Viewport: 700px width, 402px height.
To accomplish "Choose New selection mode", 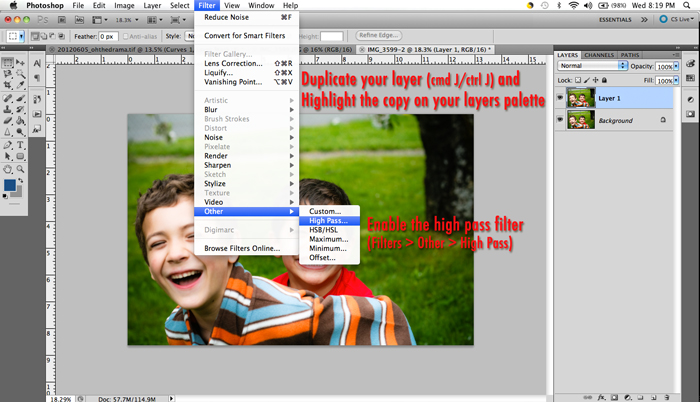I will 35,36.
